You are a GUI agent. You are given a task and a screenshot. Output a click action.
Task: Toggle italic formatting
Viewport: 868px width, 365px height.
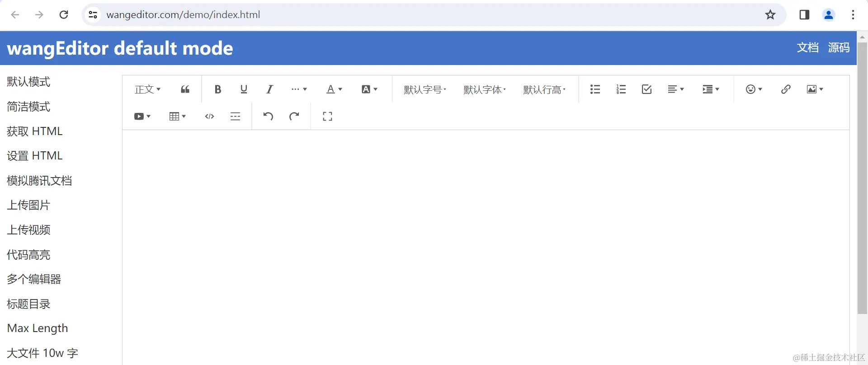coord(269,89)
